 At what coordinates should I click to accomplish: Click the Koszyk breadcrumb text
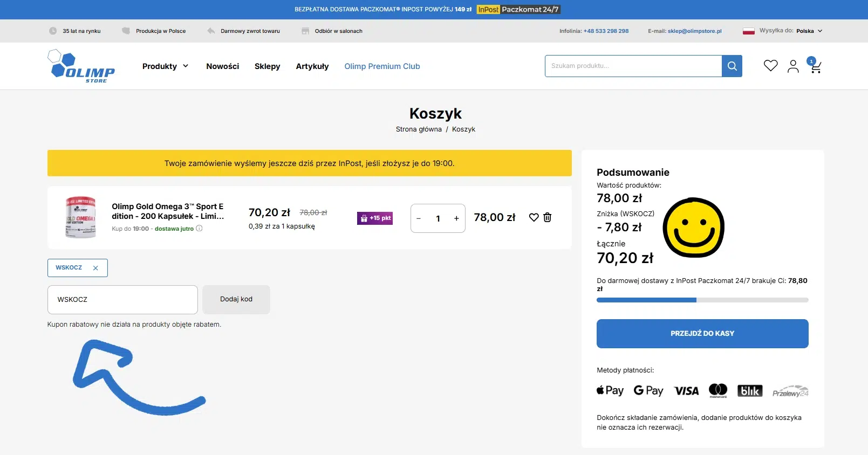(x=463, y=129)
